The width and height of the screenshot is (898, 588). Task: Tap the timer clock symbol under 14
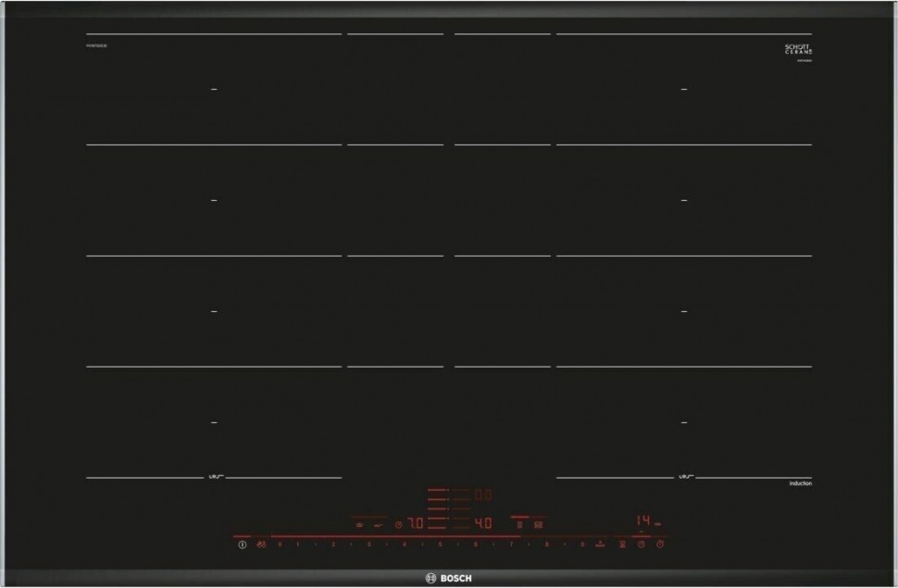click(642, 544)
